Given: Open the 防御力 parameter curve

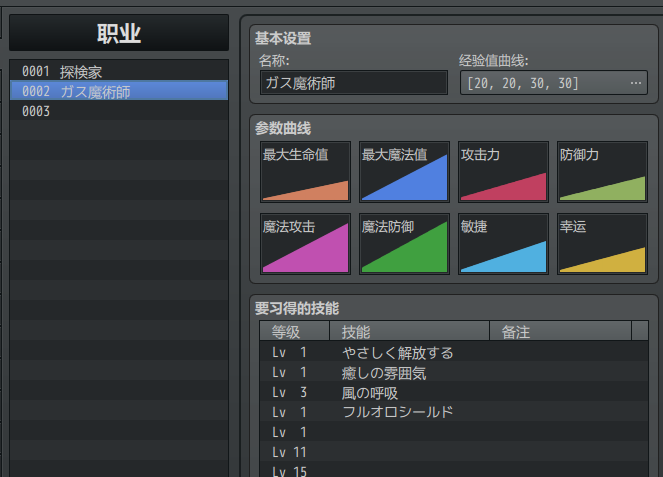Looking at the screenshot, I should click(x=602, y=172).
